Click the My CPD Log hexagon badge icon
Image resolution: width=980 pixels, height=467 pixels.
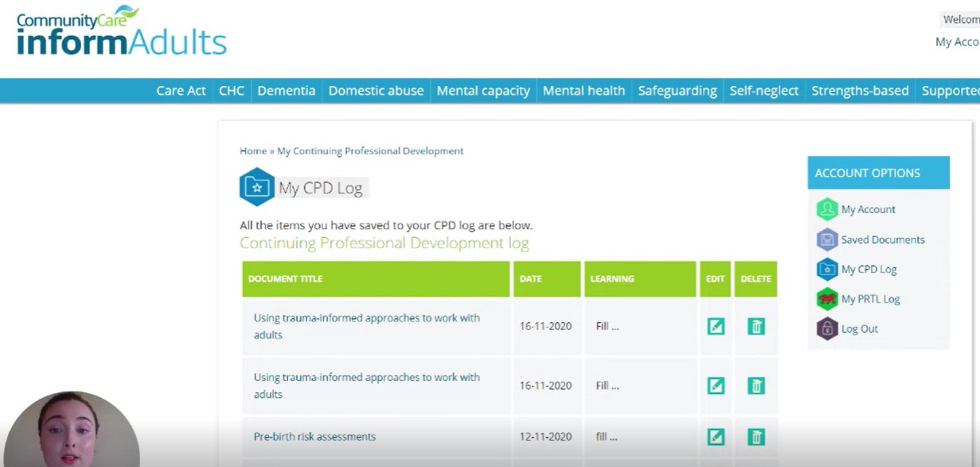tap(256, 187)
